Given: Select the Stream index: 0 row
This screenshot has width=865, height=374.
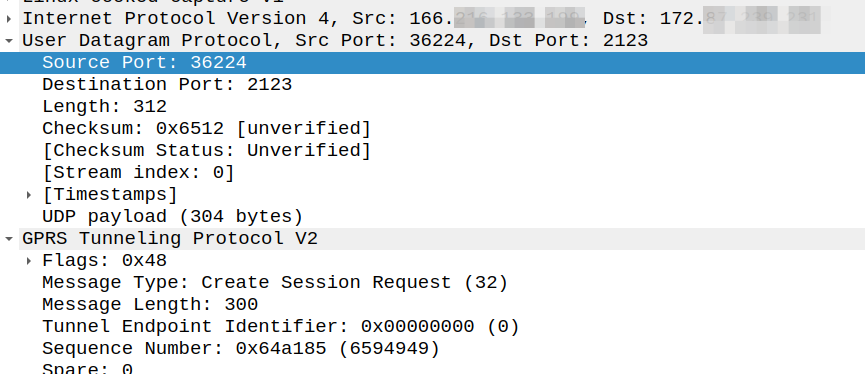Looking at the screenshot, I should tap(432, 173).
